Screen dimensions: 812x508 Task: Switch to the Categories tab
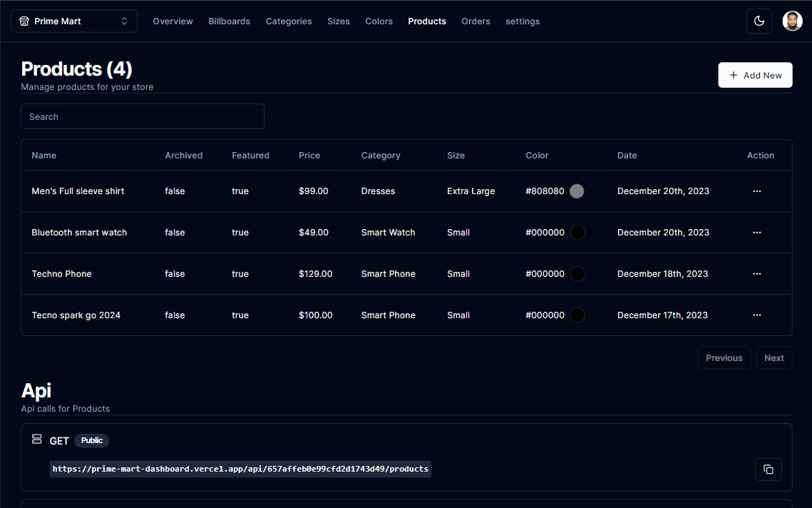coord(289,21)
